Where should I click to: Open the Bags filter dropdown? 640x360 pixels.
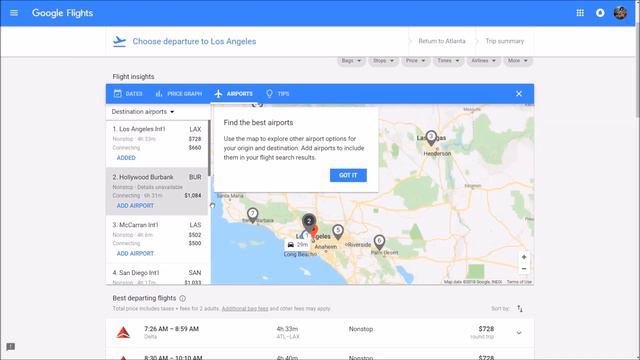click(x=351, y=60)
